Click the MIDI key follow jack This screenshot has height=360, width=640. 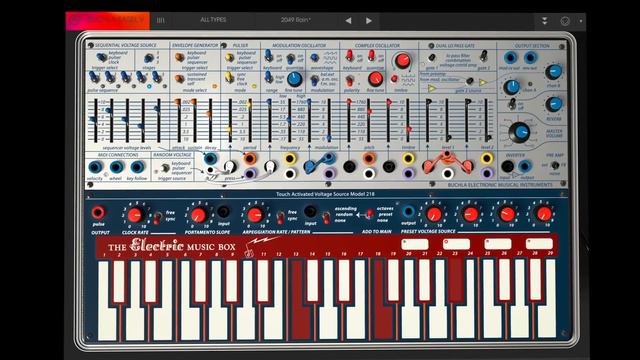coord(137,167)
